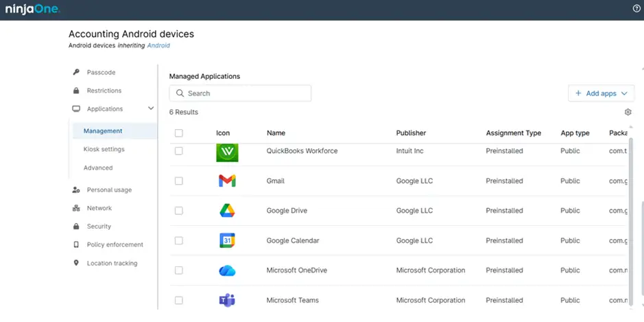Screen dimensions: 644x322
Task: Click Preinstalled in the Gmail row
Action: tap(504, 181)
